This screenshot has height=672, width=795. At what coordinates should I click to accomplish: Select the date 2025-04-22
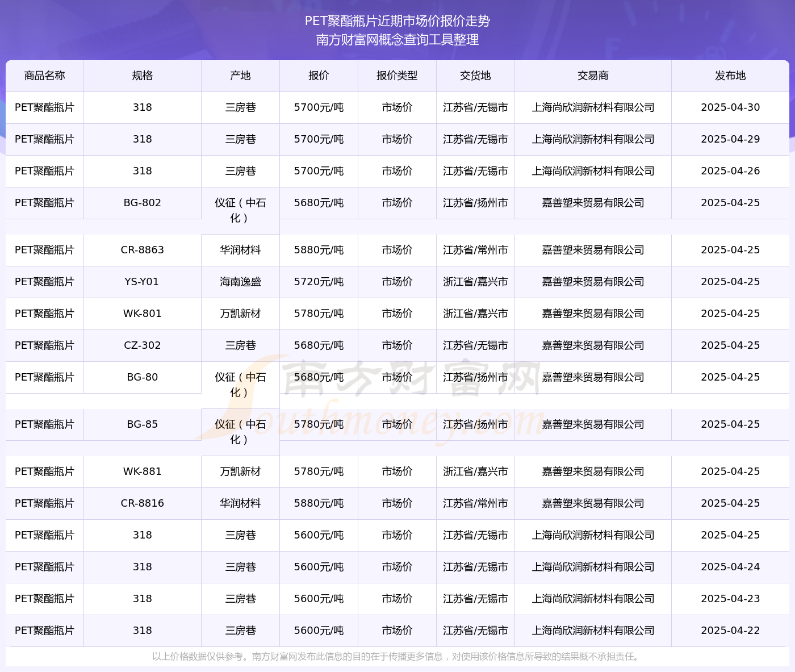[730, 631]
